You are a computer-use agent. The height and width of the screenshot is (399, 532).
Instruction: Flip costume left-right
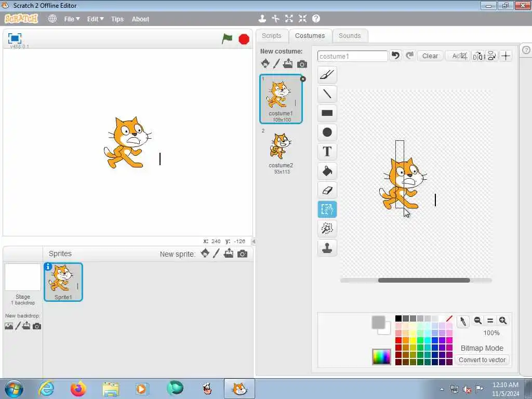click(x=478, y=56)
